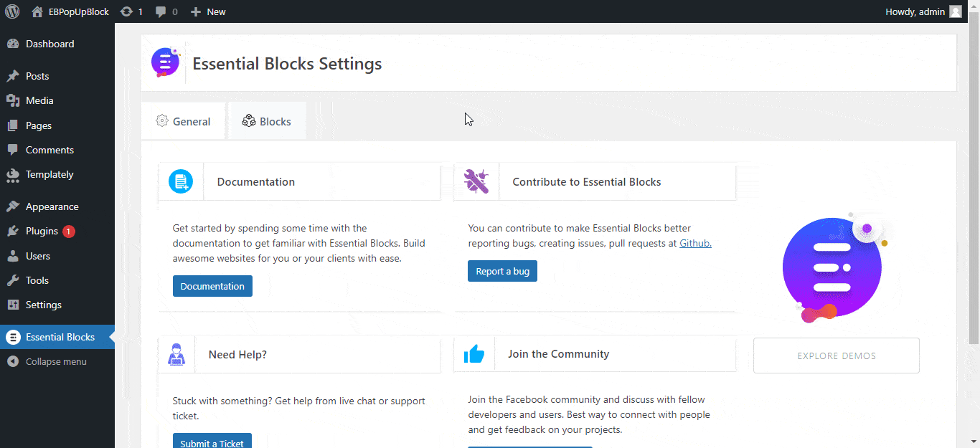Open Comments in the admin menu
This screenshot has width=980, height=448.
(x=57, y=150)
